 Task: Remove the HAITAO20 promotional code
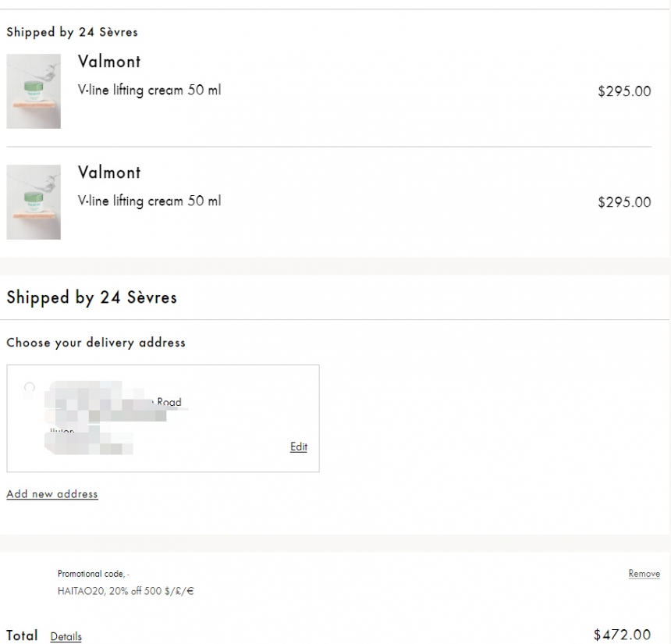(x=644, y=574)
